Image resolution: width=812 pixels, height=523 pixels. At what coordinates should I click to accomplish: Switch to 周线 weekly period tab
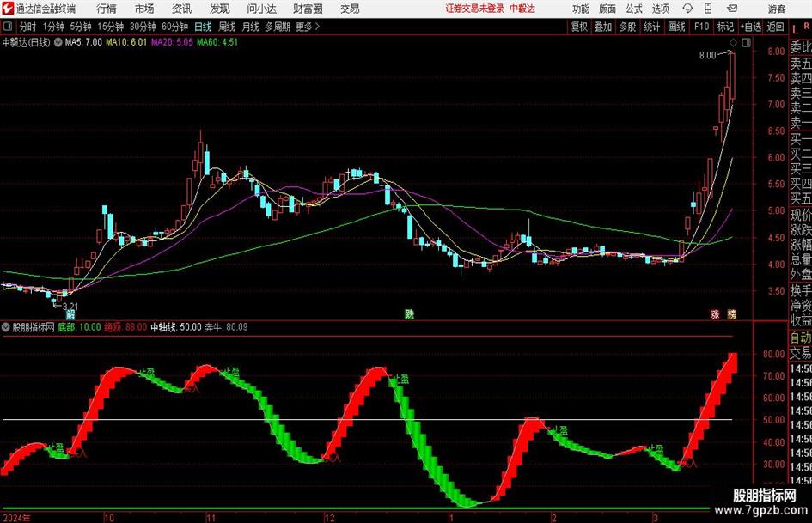[227, 27]
